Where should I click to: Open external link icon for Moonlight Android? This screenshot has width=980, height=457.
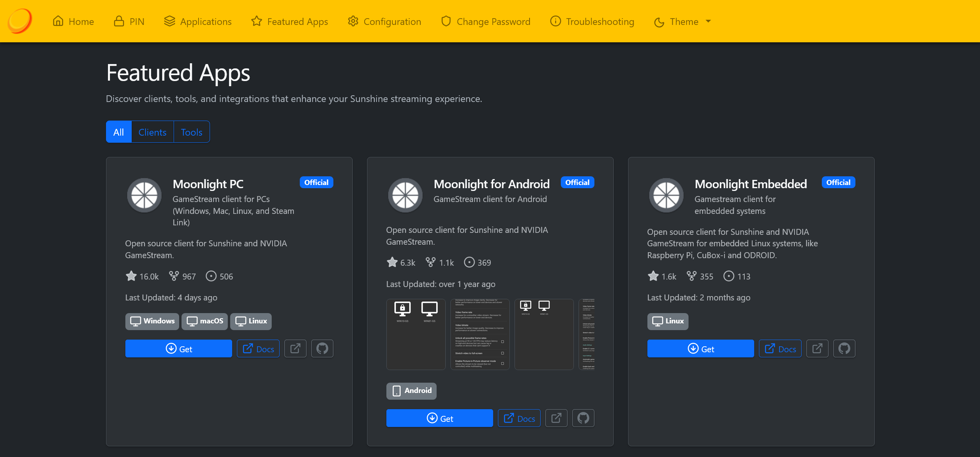point(556,418)
